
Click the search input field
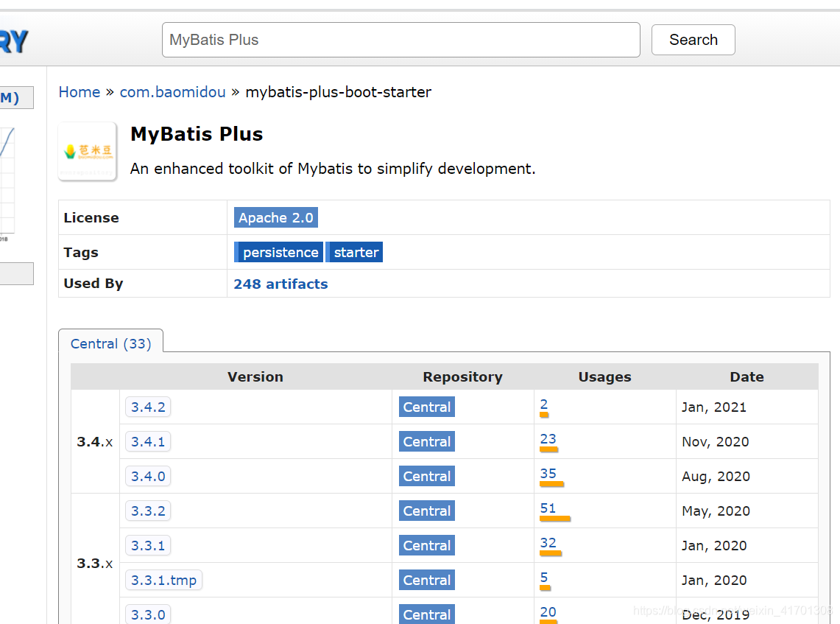pos(400,40)
